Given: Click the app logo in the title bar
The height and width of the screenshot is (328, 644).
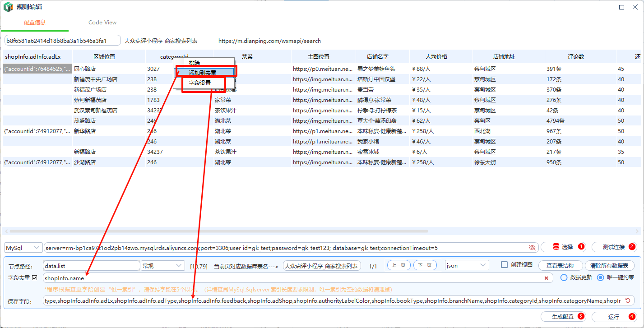Looking at the screenshot, I should click(8, 7).
